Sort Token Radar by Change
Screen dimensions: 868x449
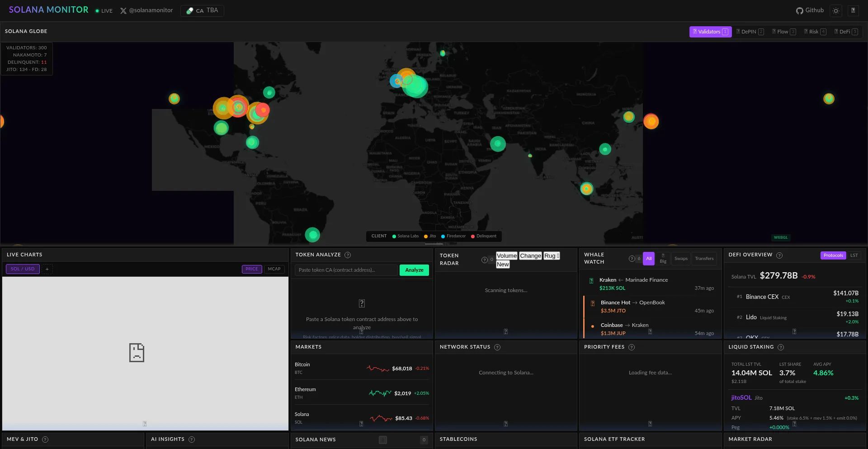coord(530,255)
